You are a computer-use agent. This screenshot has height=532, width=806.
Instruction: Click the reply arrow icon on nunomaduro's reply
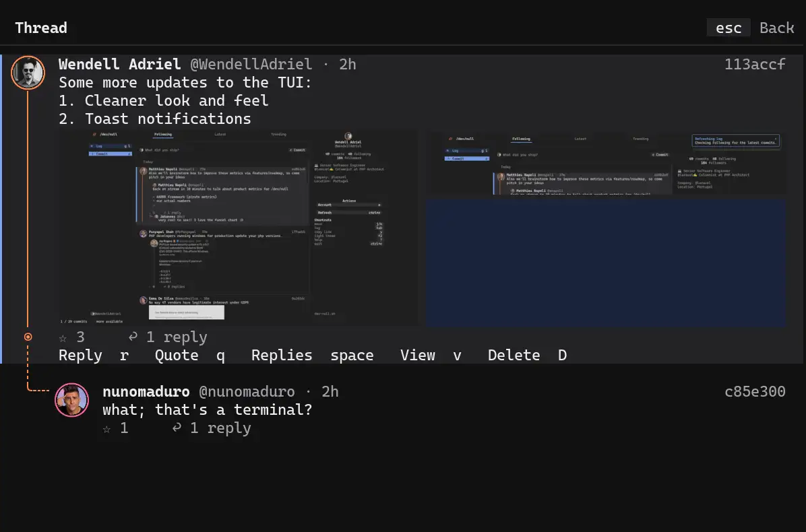pos(177,428)
